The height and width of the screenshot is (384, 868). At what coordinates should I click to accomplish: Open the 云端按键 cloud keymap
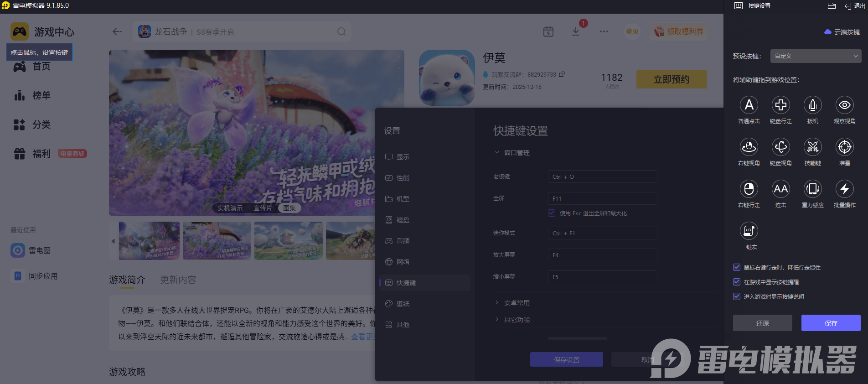(842, 32)
